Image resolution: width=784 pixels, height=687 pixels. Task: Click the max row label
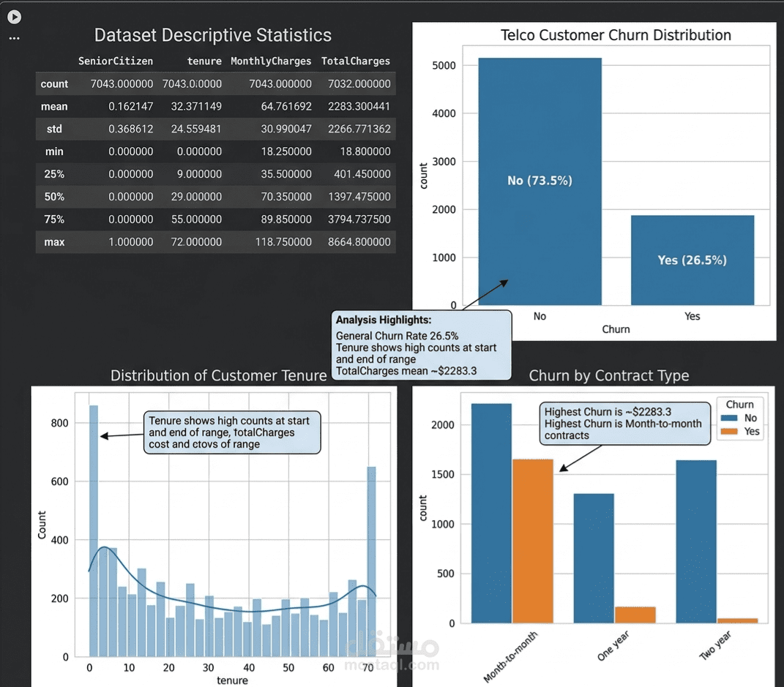[x=54, y=242]
